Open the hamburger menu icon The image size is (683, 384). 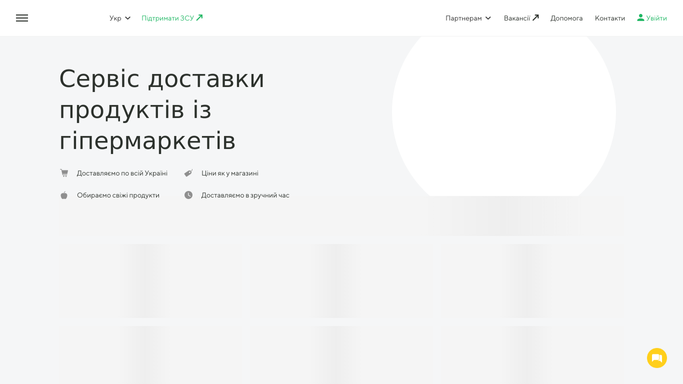click(x=22, y=18)
